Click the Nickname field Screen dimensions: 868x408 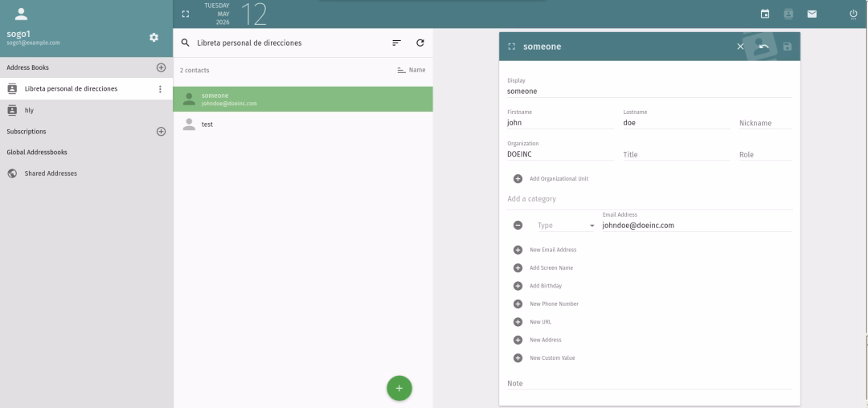pyautogui.click(x=766, y=123)
